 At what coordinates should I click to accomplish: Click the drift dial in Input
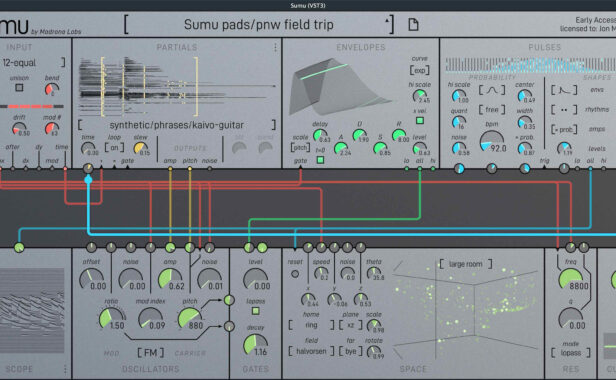(19, 129)
